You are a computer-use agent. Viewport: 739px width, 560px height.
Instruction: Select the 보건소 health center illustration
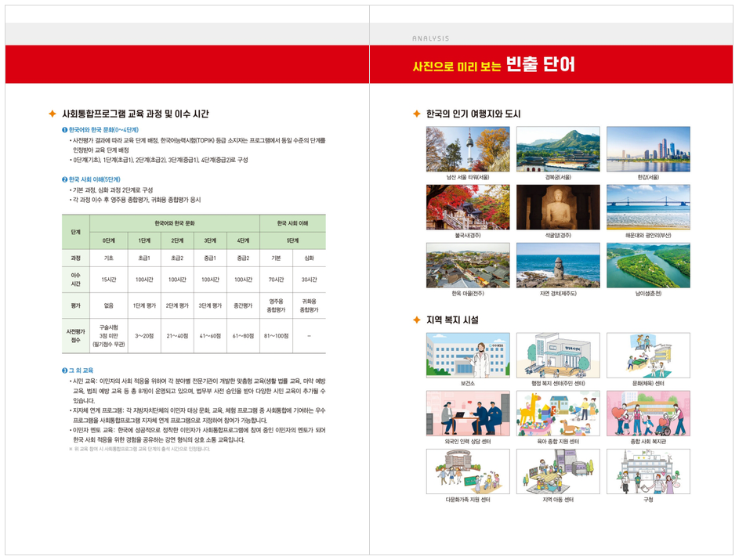tap(468, 355)
